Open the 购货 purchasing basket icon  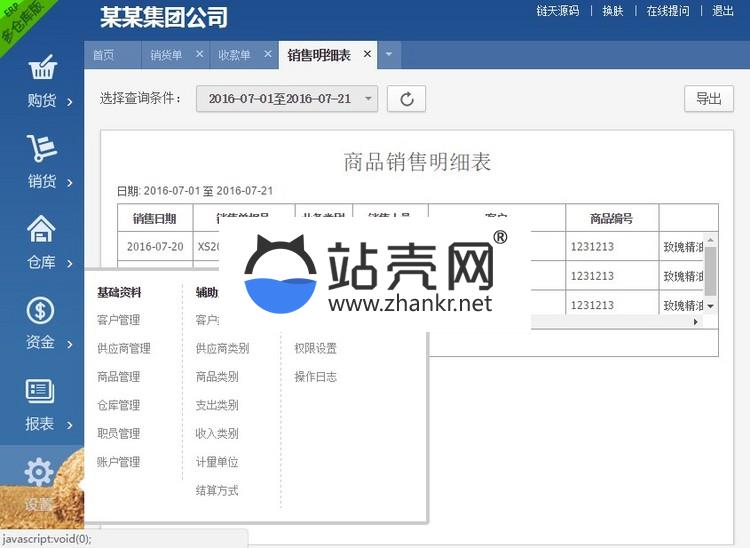coord(41,69)
